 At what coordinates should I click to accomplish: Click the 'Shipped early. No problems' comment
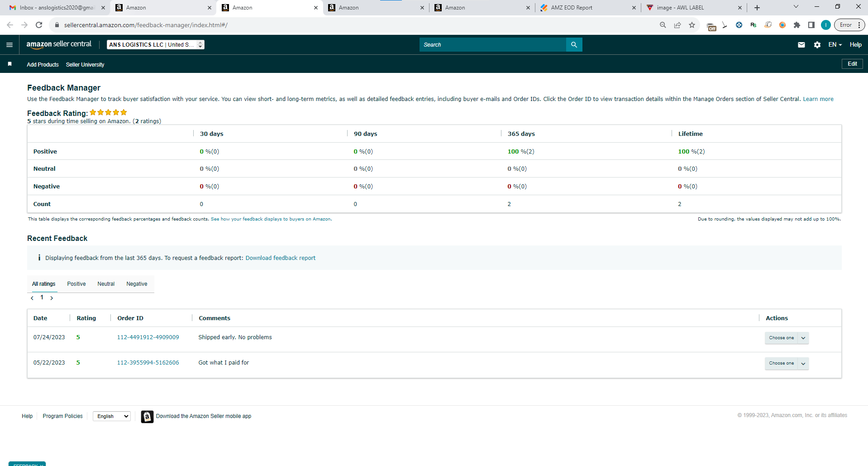[235, 337]
